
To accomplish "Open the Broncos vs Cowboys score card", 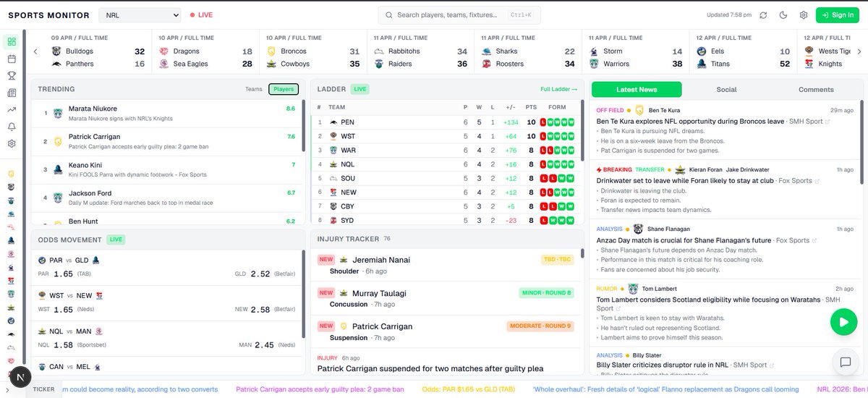I will tap(313, 51).
